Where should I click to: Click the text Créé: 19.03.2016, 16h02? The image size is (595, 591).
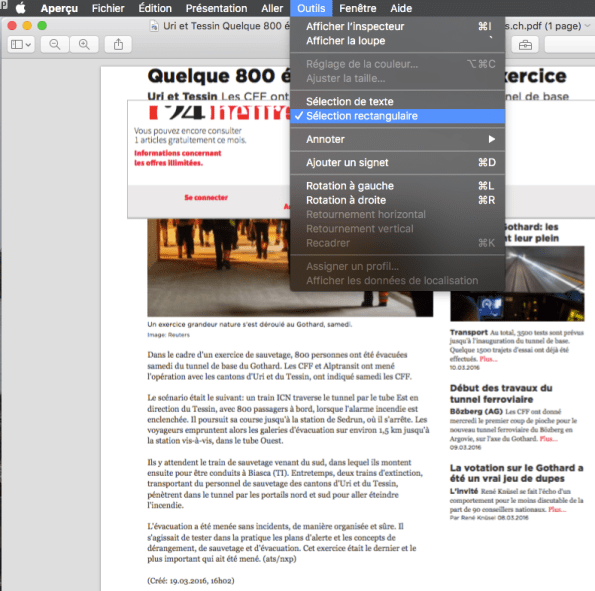click(191, 580)
